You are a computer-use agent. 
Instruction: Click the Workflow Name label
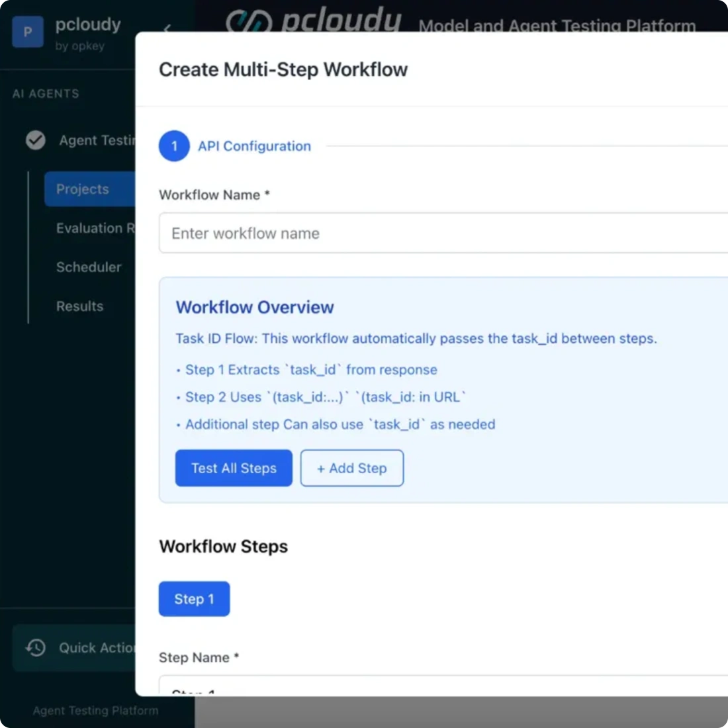coord(214,195)
